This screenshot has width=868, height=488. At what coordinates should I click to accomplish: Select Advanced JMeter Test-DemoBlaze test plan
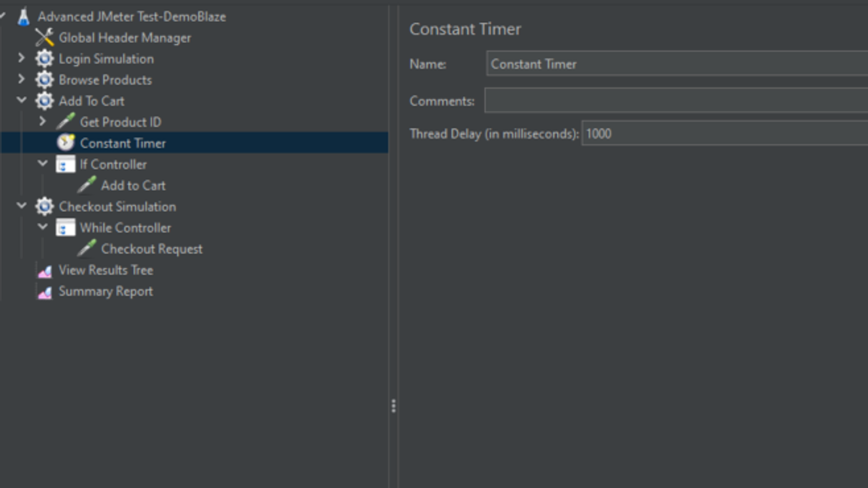click(x=131, y=17)
